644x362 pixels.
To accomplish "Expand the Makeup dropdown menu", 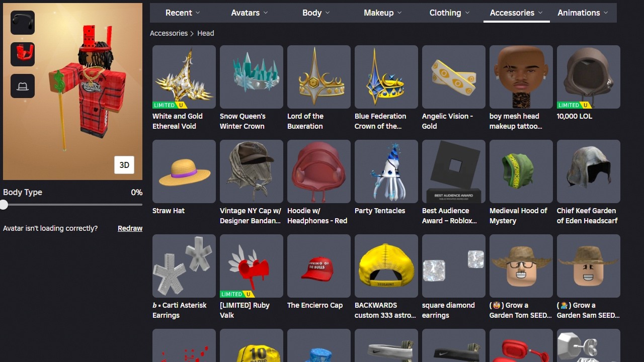I will point(383,13).
